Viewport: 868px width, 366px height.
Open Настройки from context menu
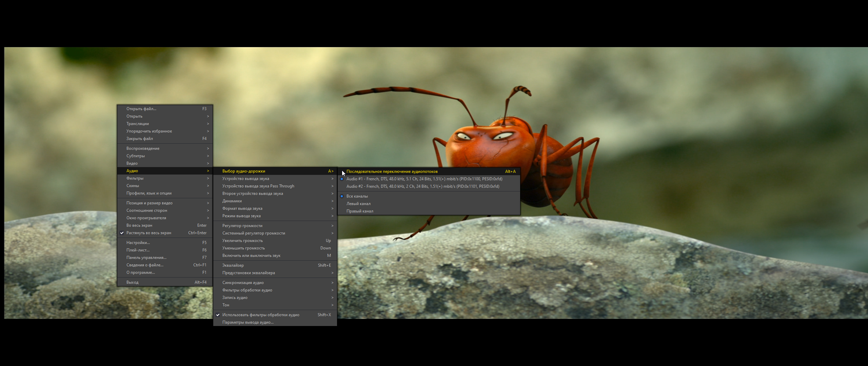[138, 243]
